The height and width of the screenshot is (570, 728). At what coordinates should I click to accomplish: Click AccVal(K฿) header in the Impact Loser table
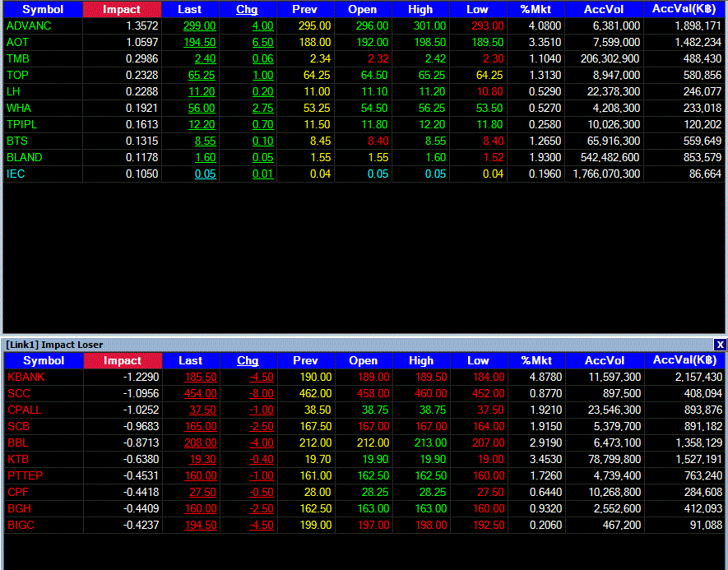point(685,360)
